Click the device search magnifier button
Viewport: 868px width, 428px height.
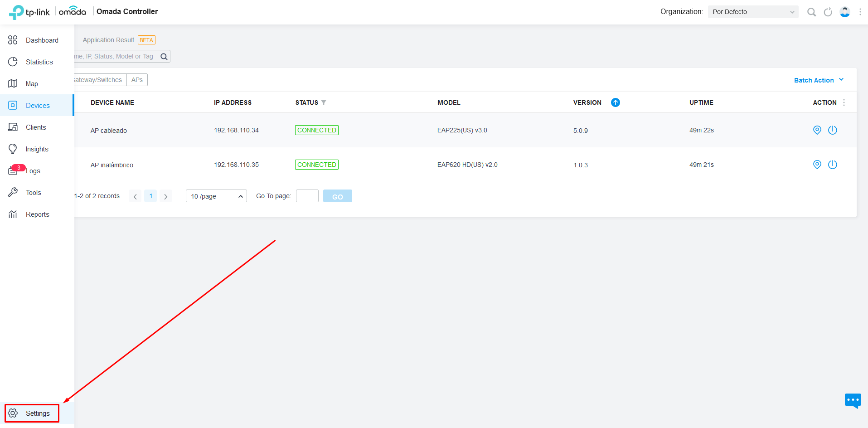coord(164,57)
